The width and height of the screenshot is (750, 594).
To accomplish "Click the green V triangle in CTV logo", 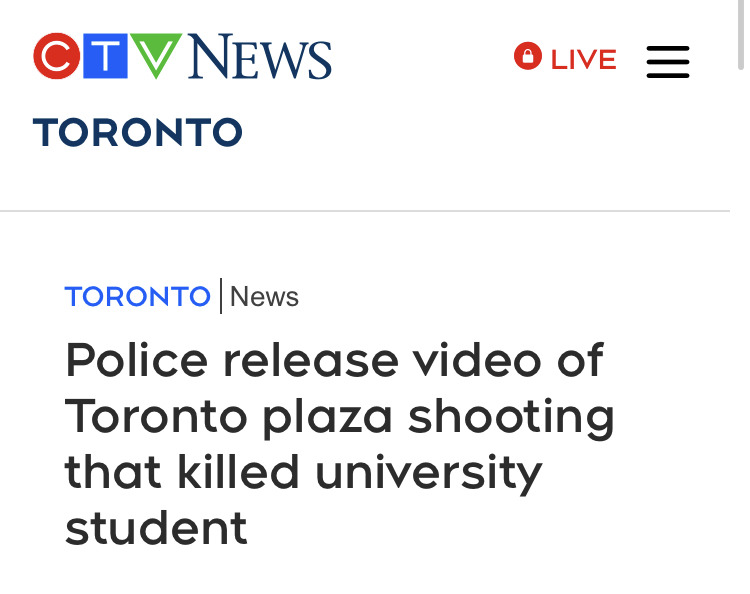I will (x=156, y=55).
